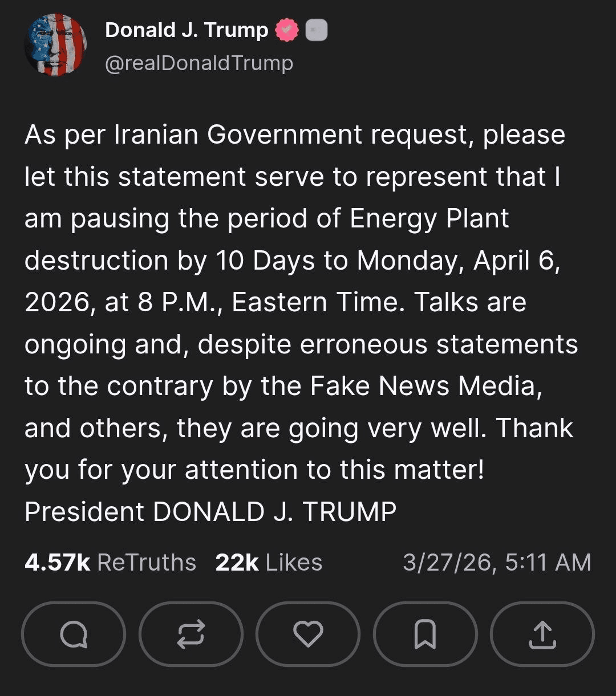View the 22k Likes list
The width and height of the screenshot is (616, 696).
[x=269, y=563]
